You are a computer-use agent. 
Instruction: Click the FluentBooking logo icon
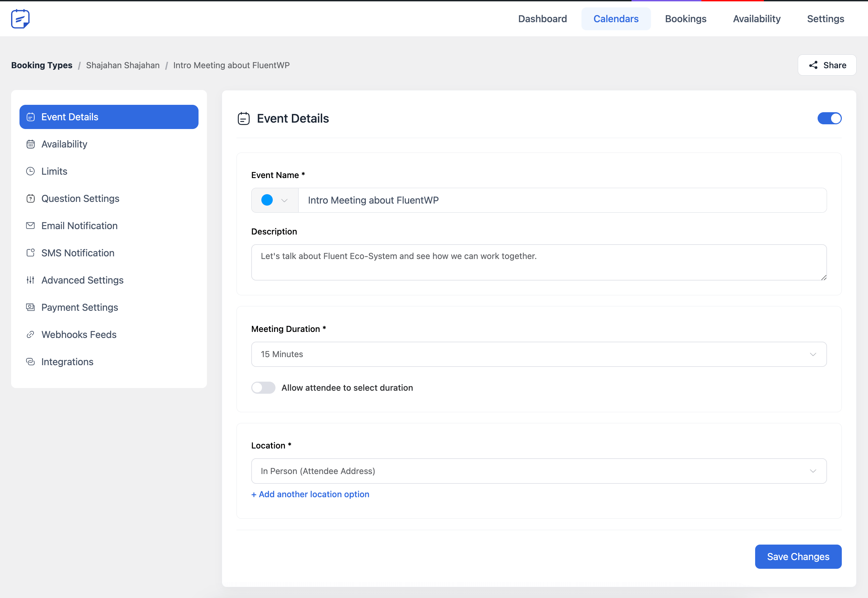coord(20,19)
